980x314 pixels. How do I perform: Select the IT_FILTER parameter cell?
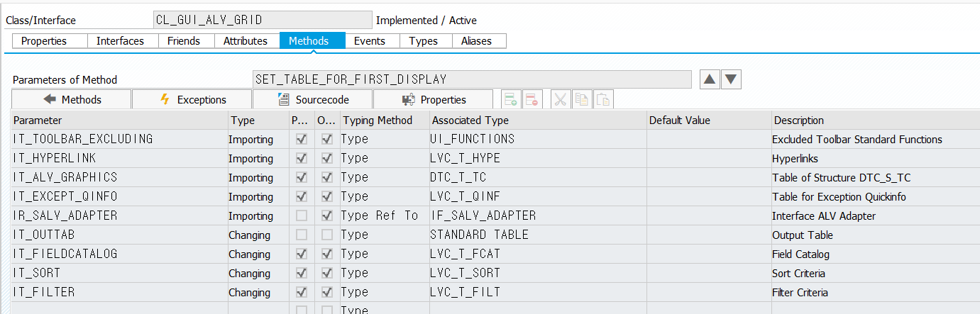click(x=119, y=292)
